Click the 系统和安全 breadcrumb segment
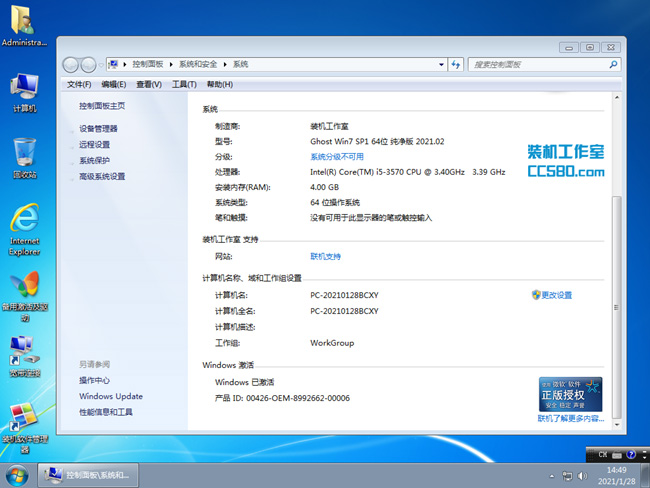 (198, 64)
